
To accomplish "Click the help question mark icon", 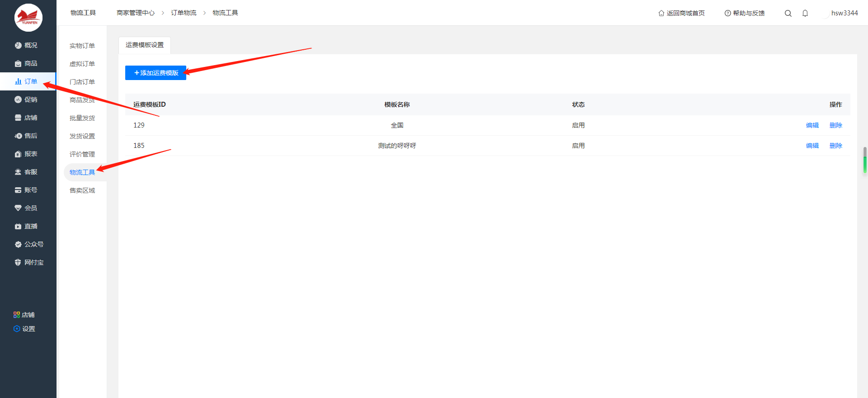I will (728, 13).
